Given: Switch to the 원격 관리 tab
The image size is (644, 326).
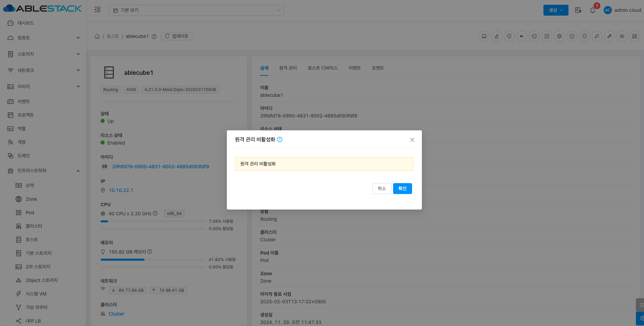Looking at the screenshot, I should (x=288, y=68).
